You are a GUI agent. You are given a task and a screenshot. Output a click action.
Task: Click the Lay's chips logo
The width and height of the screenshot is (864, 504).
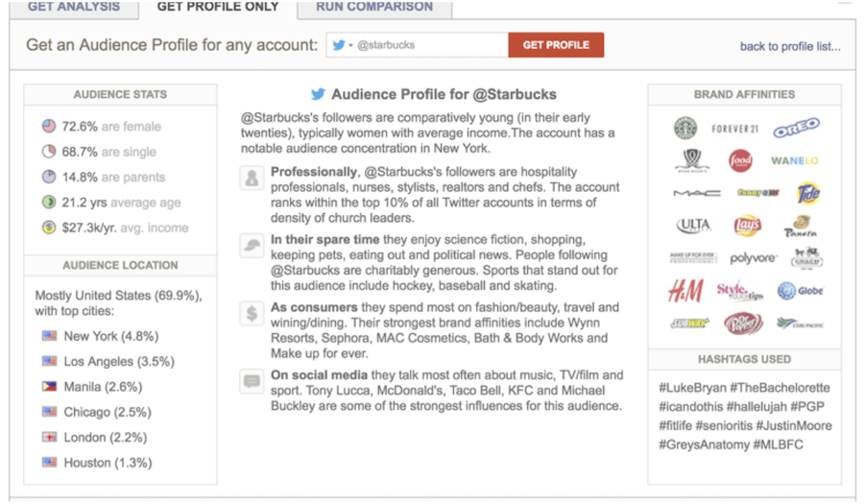coord(746,227)
